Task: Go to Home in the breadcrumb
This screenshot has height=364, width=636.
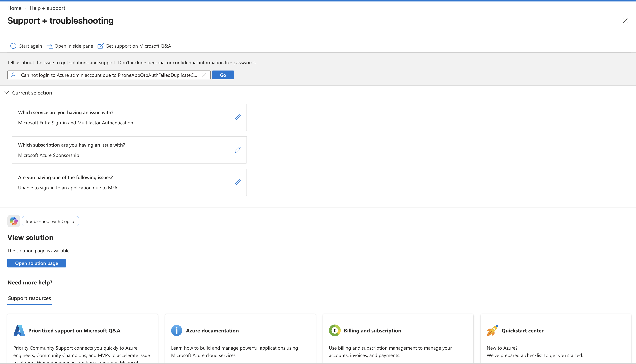Action: point(15,8)
